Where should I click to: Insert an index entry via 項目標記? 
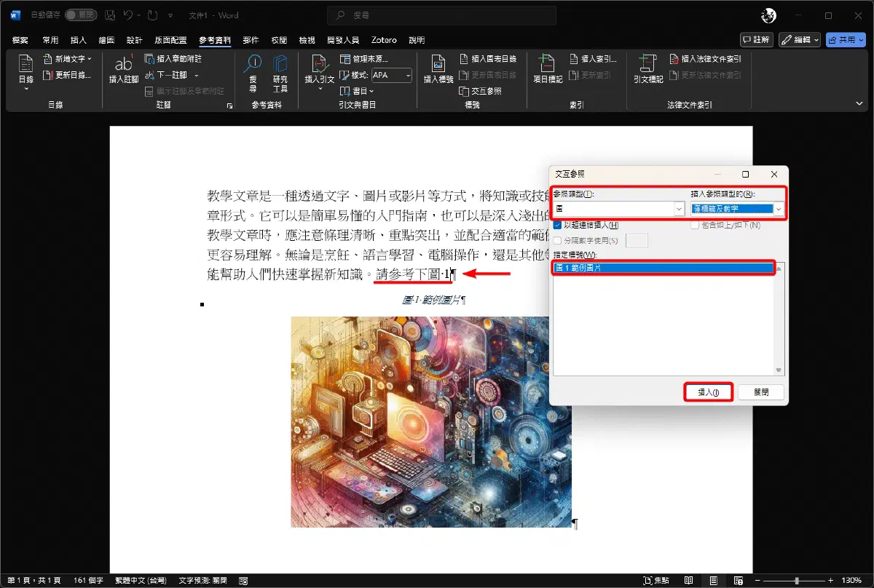point(548,71)
